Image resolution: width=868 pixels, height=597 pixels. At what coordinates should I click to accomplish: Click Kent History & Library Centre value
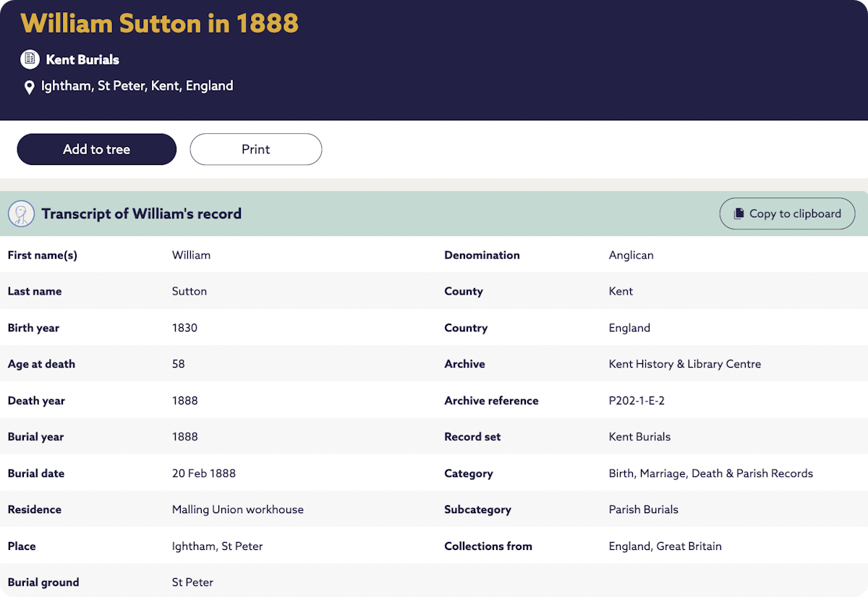click(x=684, y=364)
